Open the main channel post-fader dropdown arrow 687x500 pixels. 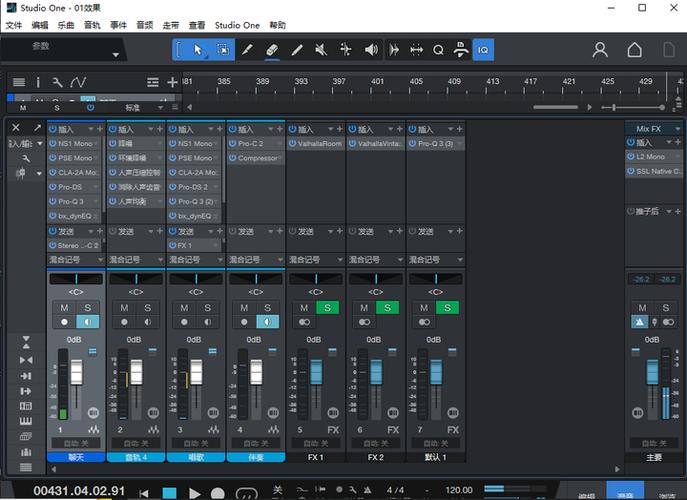[669, 211]
